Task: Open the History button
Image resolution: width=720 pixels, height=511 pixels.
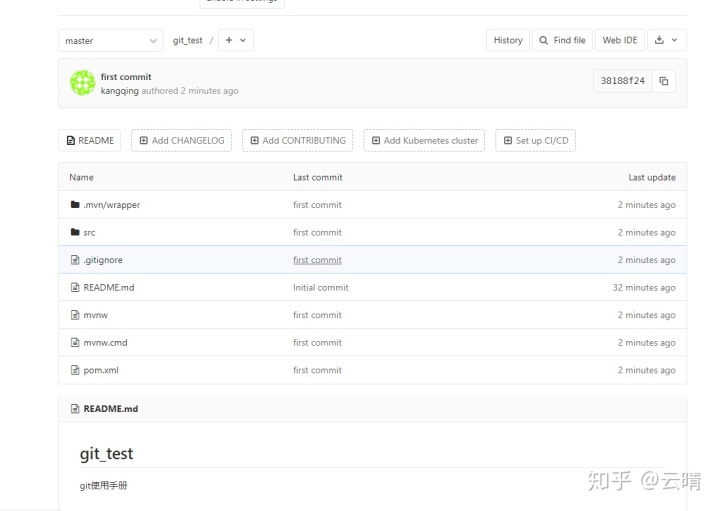Action: 508,40
